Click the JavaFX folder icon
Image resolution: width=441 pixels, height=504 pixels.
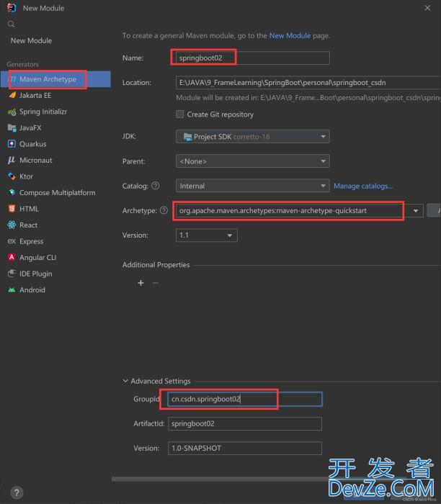[x=12, y=127]
